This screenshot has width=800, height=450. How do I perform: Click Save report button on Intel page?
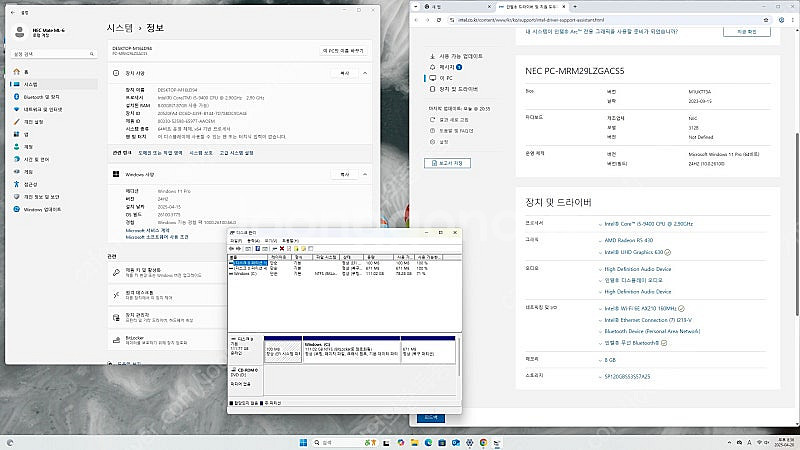pyautogui.click(x=447, y=163)
